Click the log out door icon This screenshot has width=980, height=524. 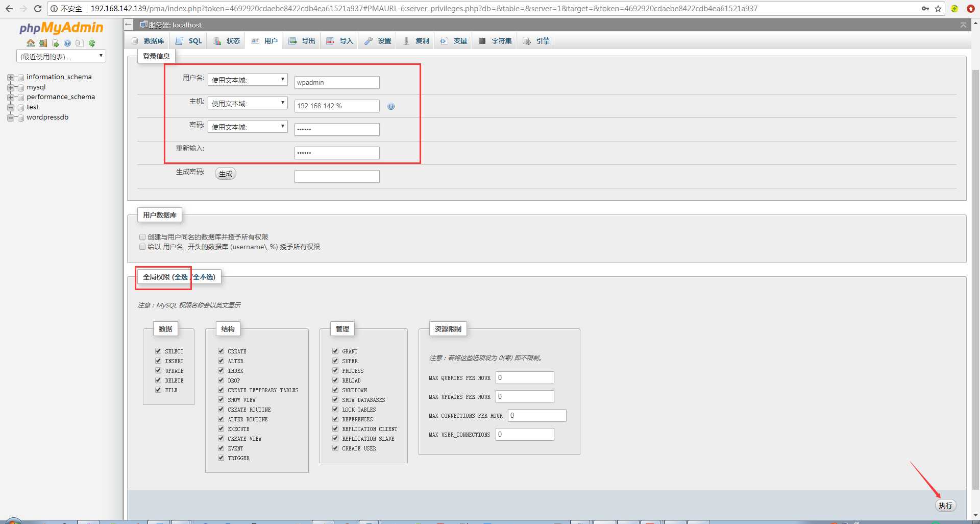[x=43, y=43]
